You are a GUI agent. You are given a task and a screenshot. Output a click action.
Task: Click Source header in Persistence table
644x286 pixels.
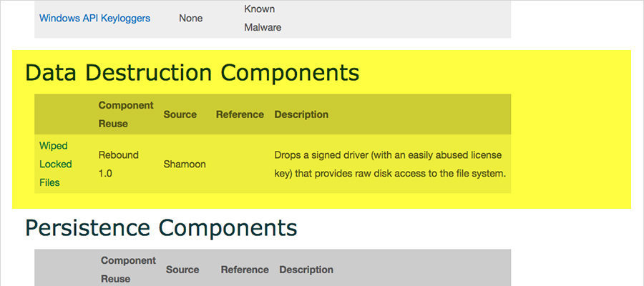click(x=182, y=270)
